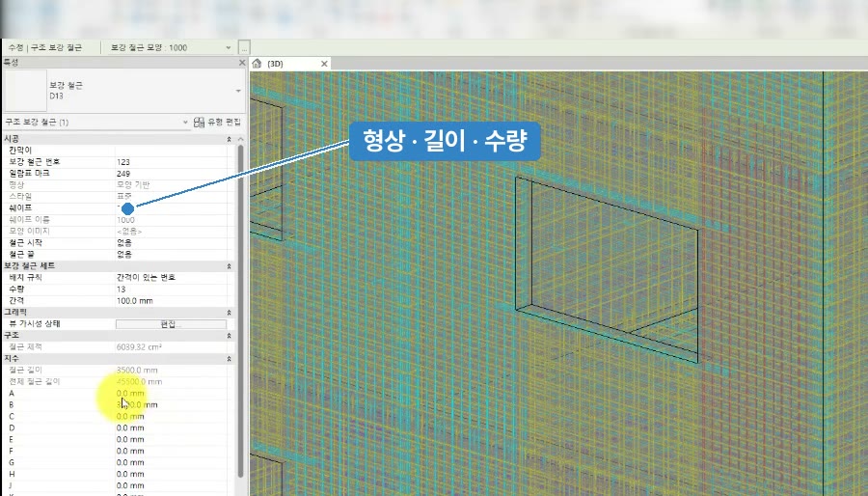Click the properties scrollbar up arrow
Viewport: 868px width, 496px height.
pyautogui.click(x=241, y=139)
